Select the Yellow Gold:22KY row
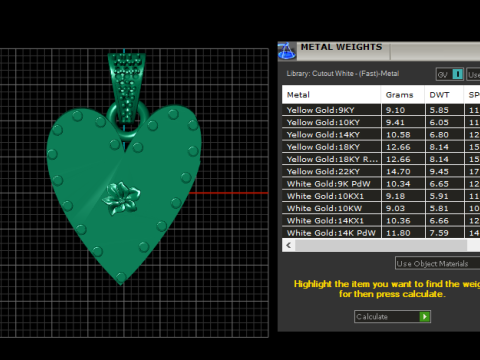The height and width of the screenshot is (360, 480). coord(381,172)
